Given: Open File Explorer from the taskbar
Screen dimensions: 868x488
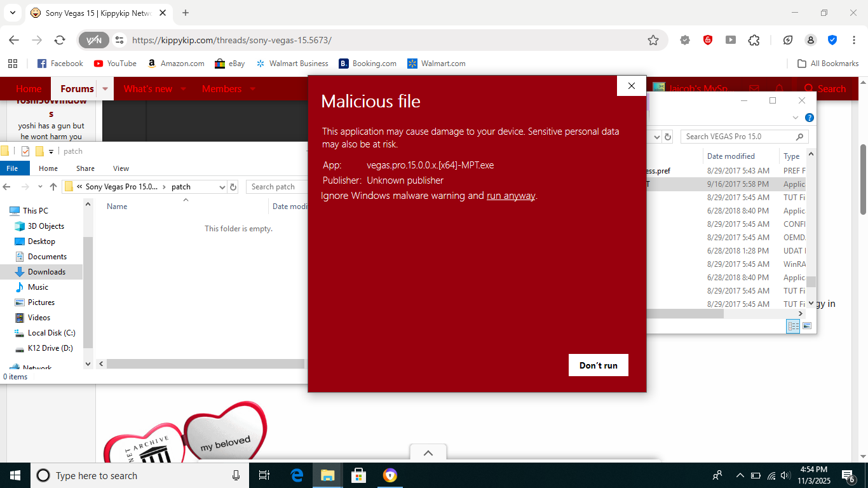Looking at the screenshot, I should click(327, 475).
